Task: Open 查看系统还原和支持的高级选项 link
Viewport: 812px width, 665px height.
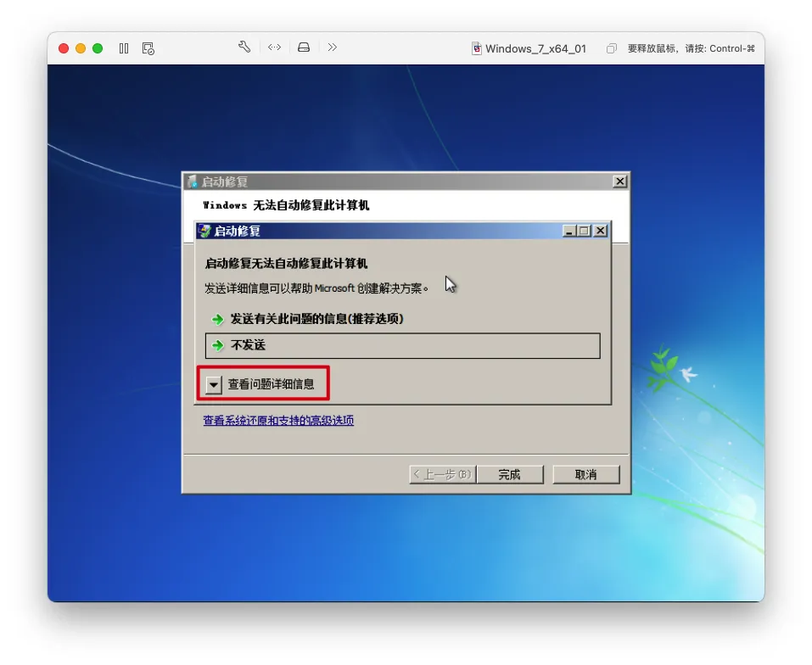Action: tap(278, 420)
